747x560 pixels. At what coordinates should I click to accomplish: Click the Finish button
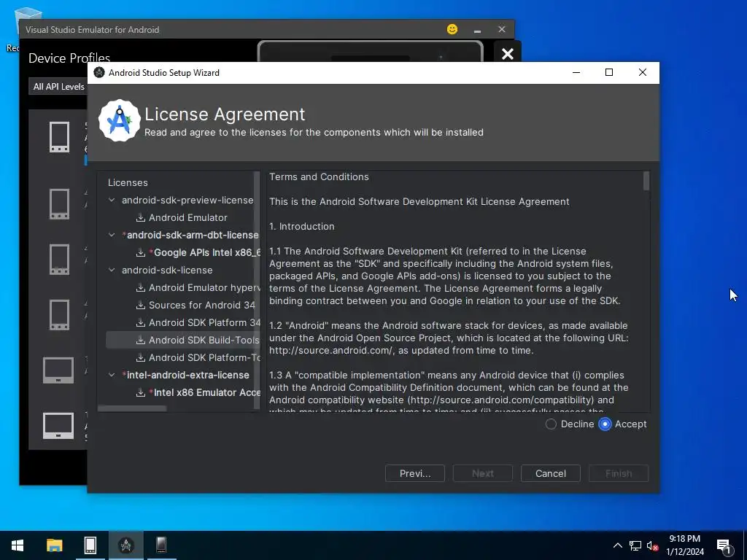[x=619, y=473]
